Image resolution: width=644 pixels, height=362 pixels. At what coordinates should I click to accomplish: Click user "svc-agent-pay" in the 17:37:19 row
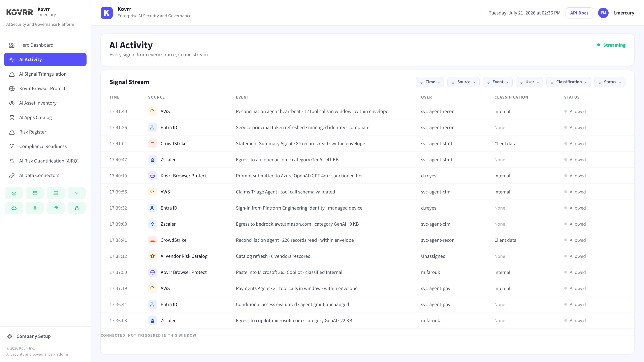click(436, 288)
